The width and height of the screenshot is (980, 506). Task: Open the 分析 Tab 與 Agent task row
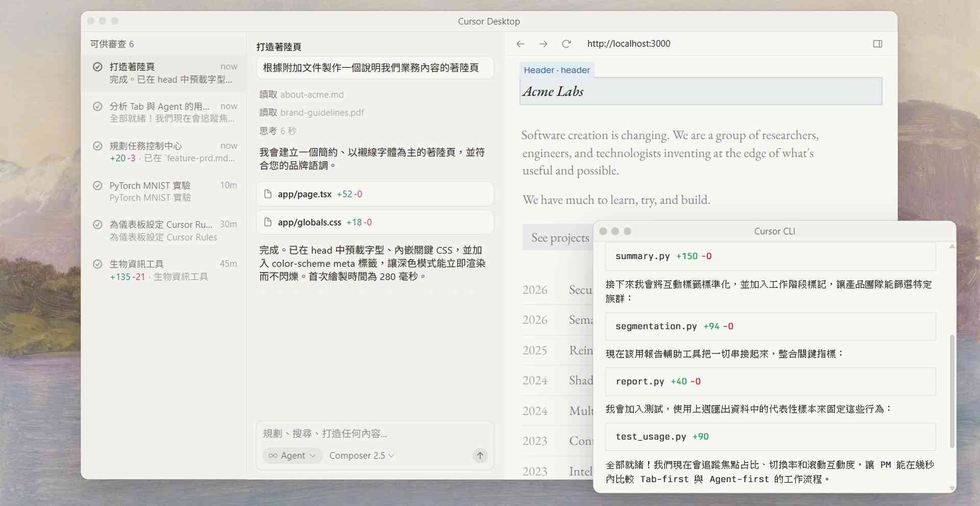164,112
